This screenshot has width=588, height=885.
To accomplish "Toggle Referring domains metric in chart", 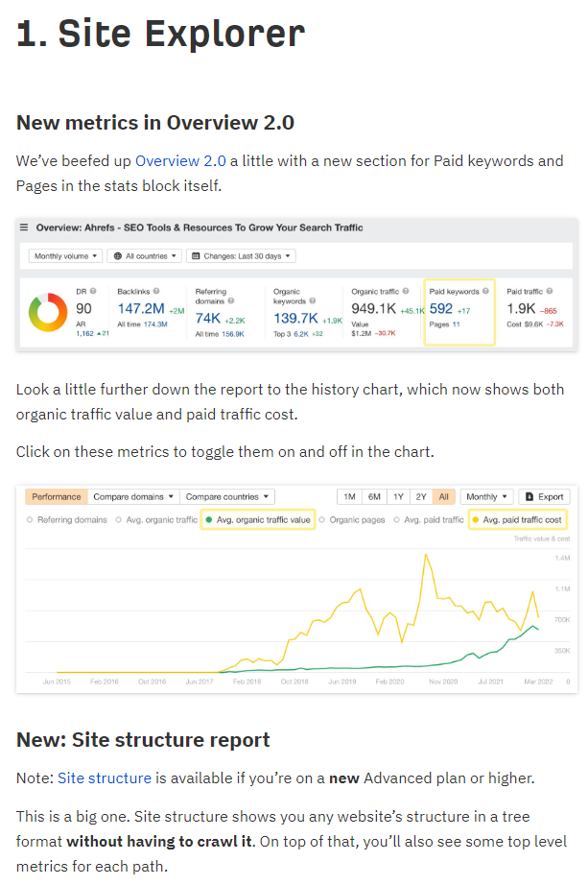I will [66, 520].
